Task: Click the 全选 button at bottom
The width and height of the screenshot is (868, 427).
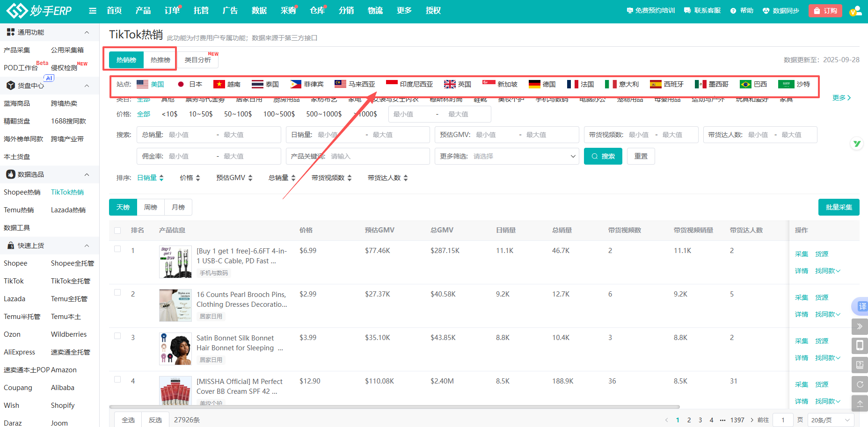Action: [x=128, y=420]
